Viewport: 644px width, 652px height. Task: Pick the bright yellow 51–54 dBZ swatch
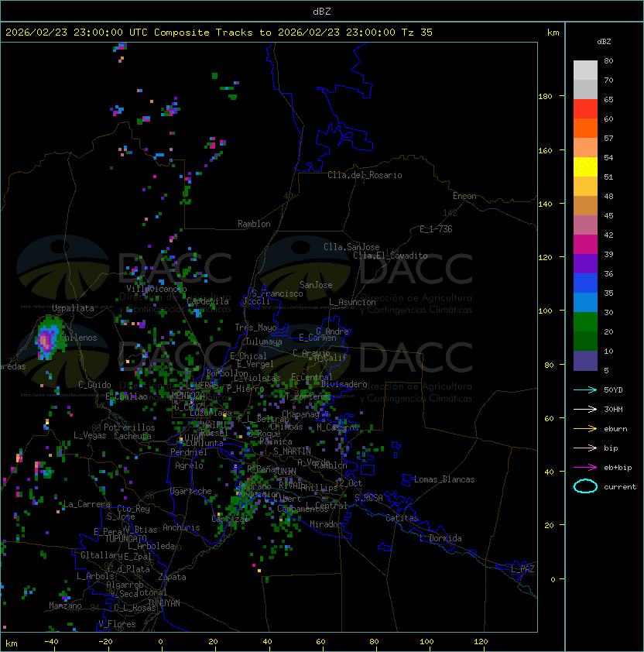(585, 167)
